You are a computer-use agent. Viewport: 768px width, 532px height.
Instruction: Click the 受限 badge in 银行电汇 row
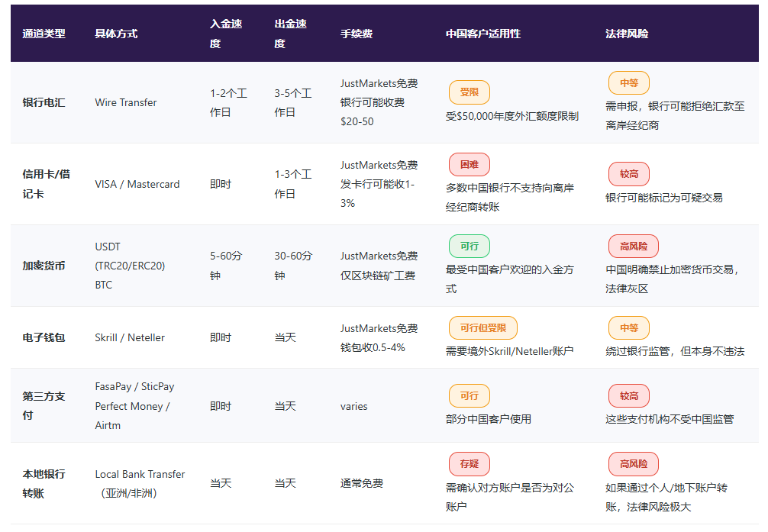[x=470, y=92]
